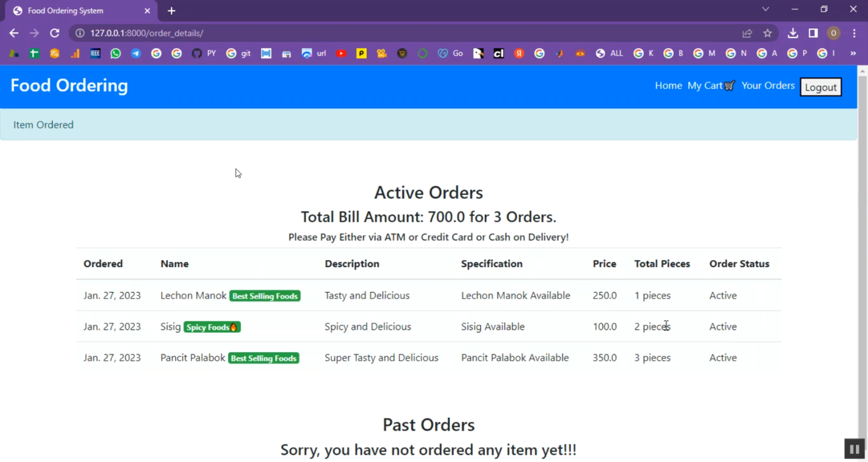Open the Google M bookmark

[x=704, y=53]
